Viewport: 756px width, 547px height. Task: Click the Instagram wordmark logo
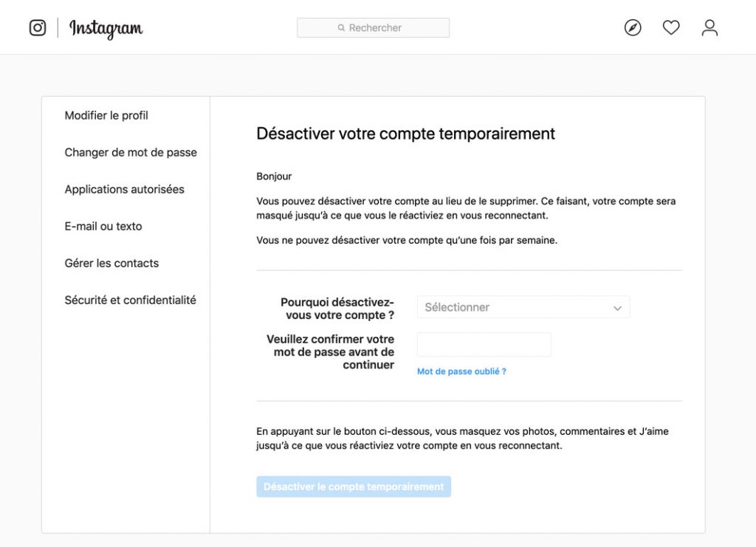(x=106, y=29)
